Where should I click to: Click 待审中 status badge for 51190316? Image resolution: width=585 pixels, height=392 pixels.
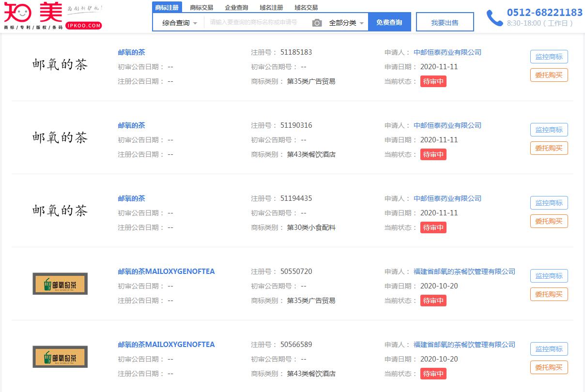[433, 154]
